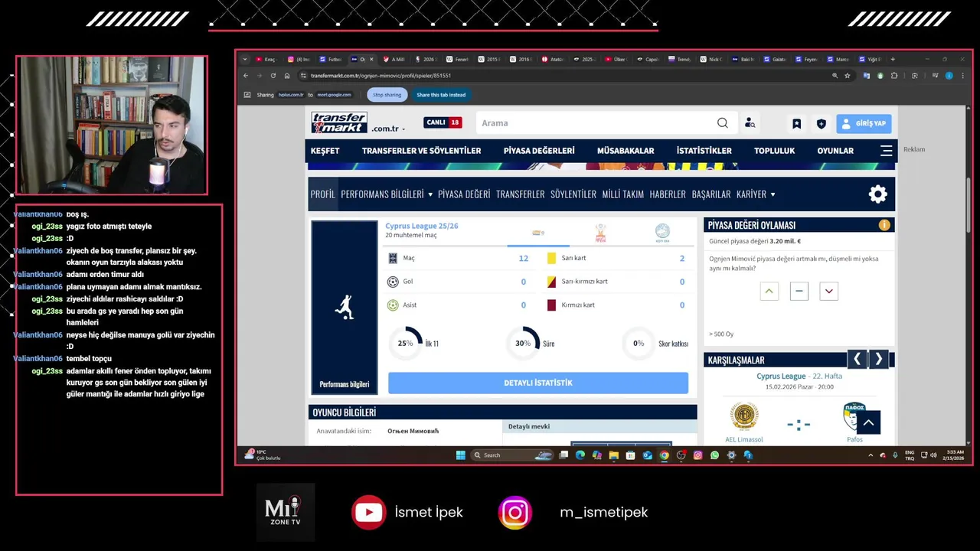Click the piyasa değeri info icon

pos(884,225)
